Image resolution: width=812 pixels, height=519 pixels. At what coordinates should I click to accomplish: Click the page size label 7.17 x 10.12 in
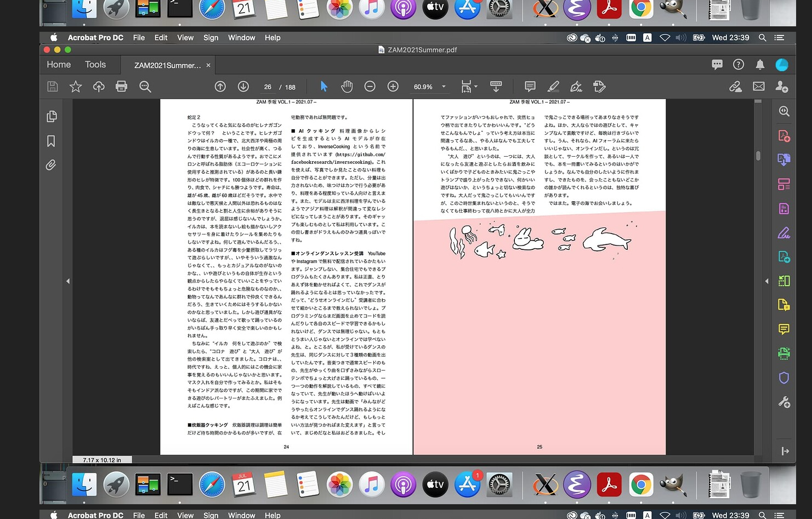click(x=102, y=460)
